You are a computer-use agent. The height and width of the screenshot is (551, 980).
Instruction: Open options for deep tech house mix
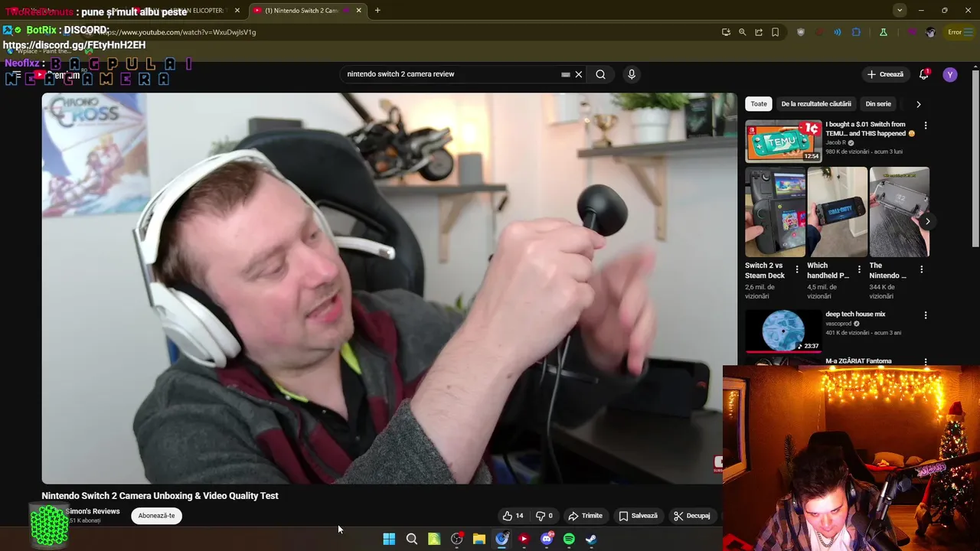[x=925, y=315]
